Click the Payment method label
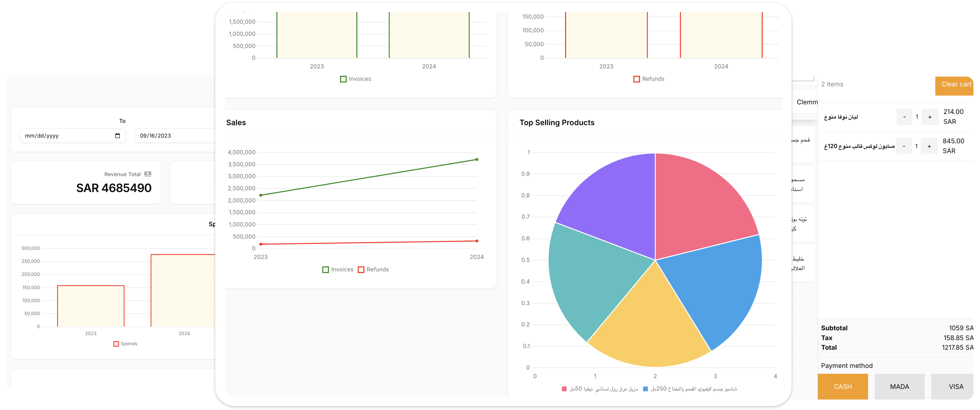 tap(847, 366)
